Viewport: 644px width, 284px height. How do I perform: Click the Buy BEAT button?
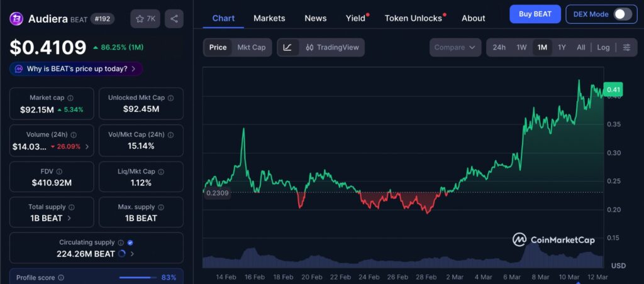[535, 14]
